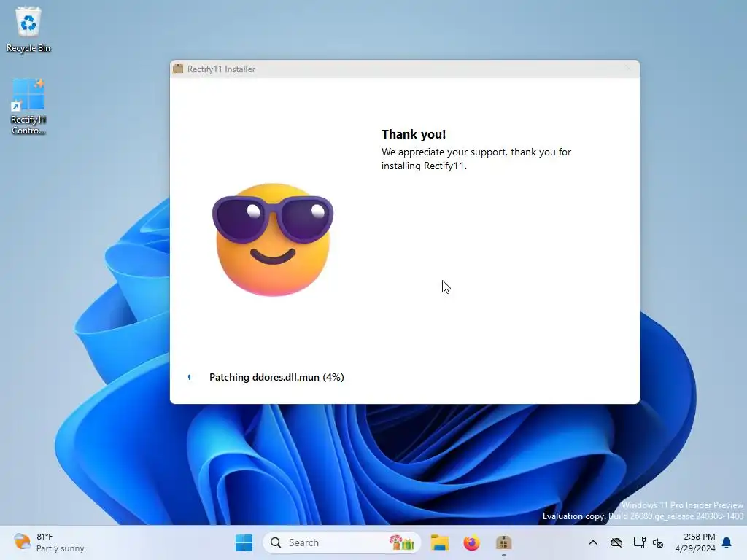Launch Firefox from the taskbar
Screen dimensions: 747x560
coord(472,542)
